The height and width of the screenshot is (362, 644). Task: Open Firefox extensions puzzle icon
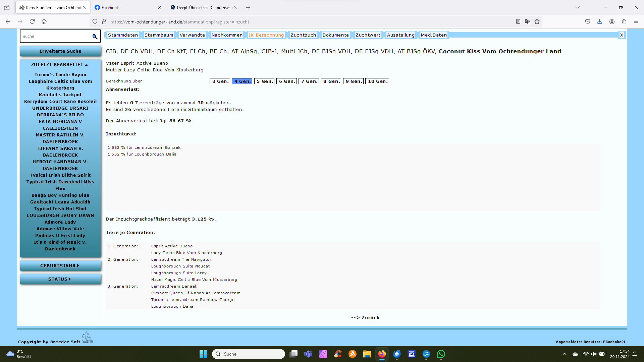tap(624, 21)
